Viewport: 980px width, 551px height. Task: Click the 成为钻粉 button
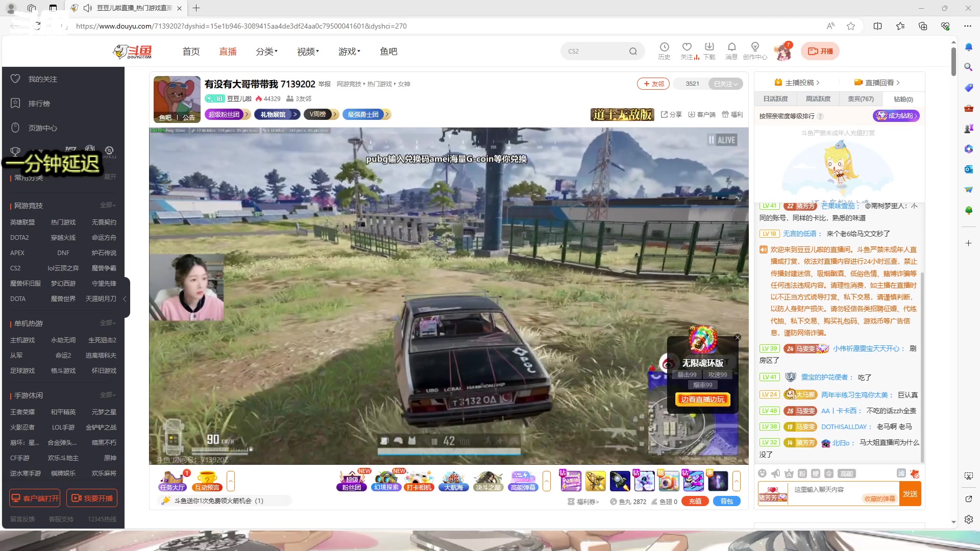pos(896,116)
